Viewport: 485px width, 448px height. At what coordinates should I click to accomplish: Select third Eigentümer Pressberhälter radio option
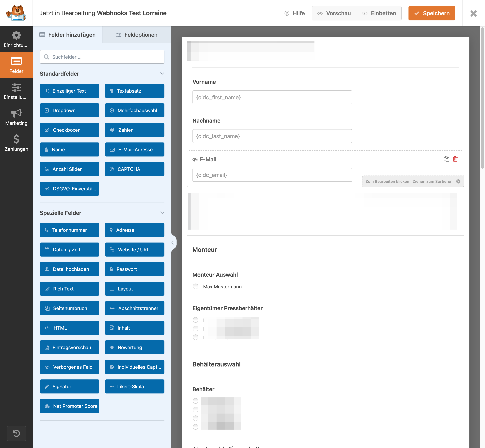pos(196,337)
